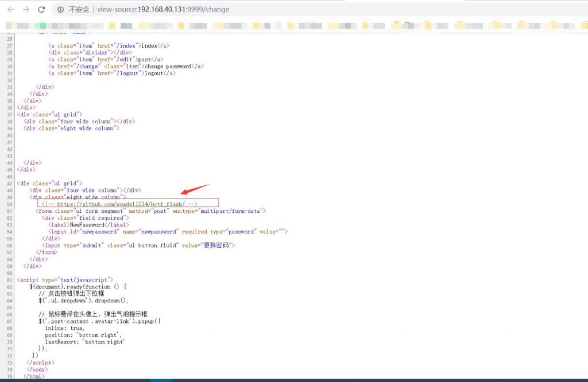
Task: Click the input id="newpassword" source line
Action: [168, 232]
